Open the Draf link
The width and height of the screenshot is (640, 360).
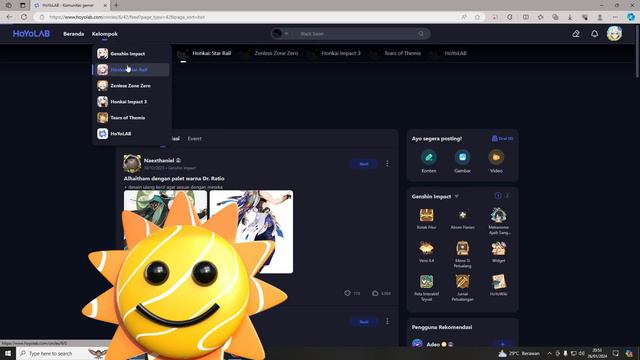coord(502,138)
